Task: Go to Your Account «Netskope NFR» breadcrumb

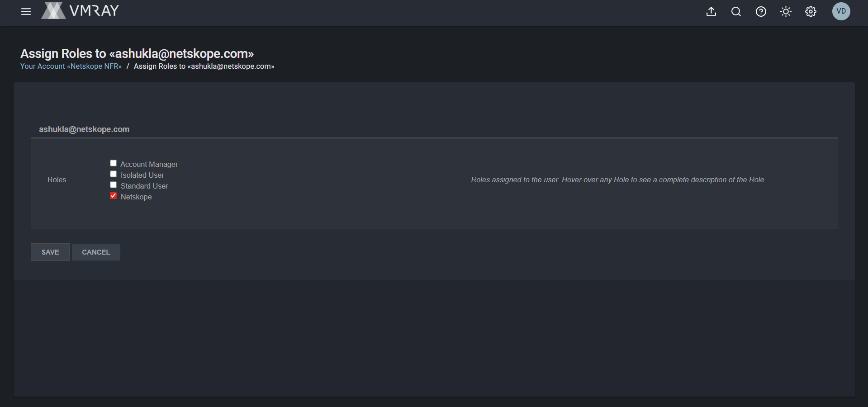Action: [x=71, y=66]
